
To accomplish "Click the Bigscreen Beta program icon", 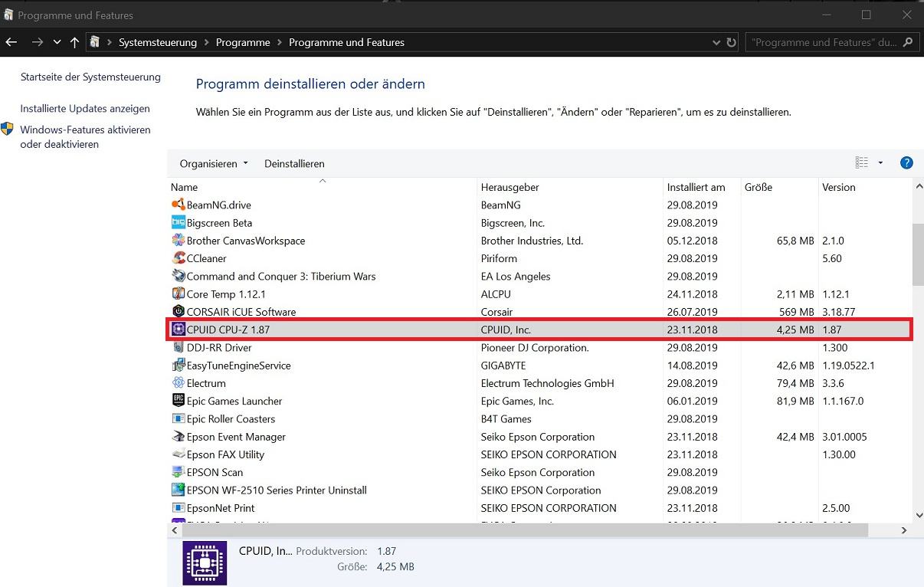I will [x=178, y=223].
